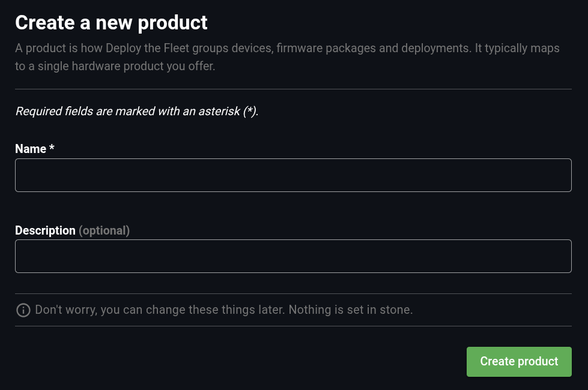Click the '(optional)' text beside Description
588x390 pixels.
coord(104,230)
